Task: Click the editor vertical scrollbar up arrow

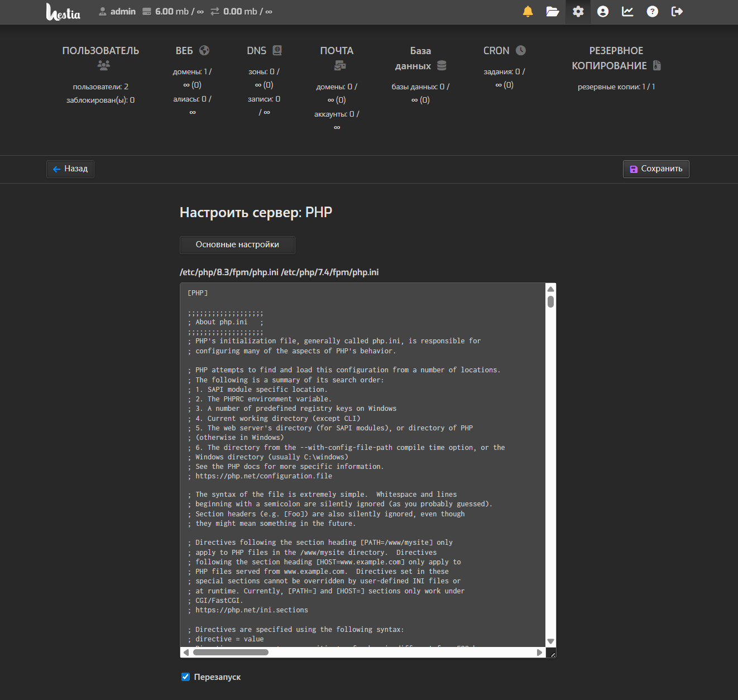Action: (x=551, y=289)
